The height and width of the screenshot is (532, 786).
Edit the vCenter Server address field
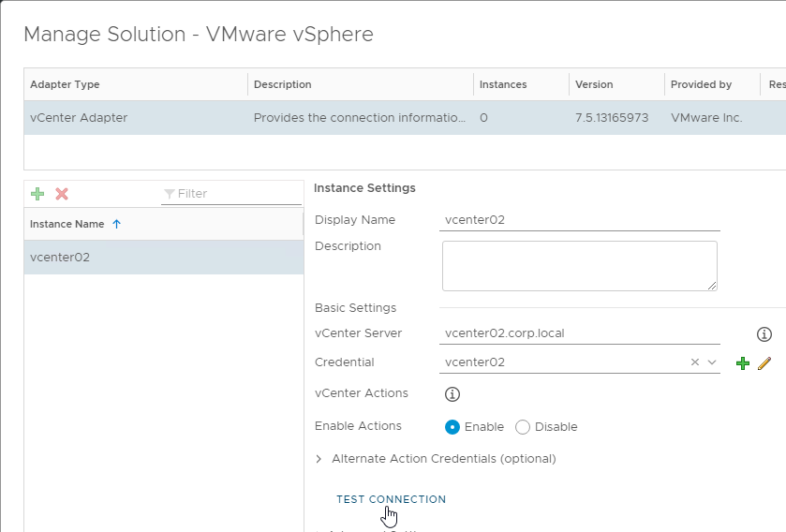tap(580, 333)
